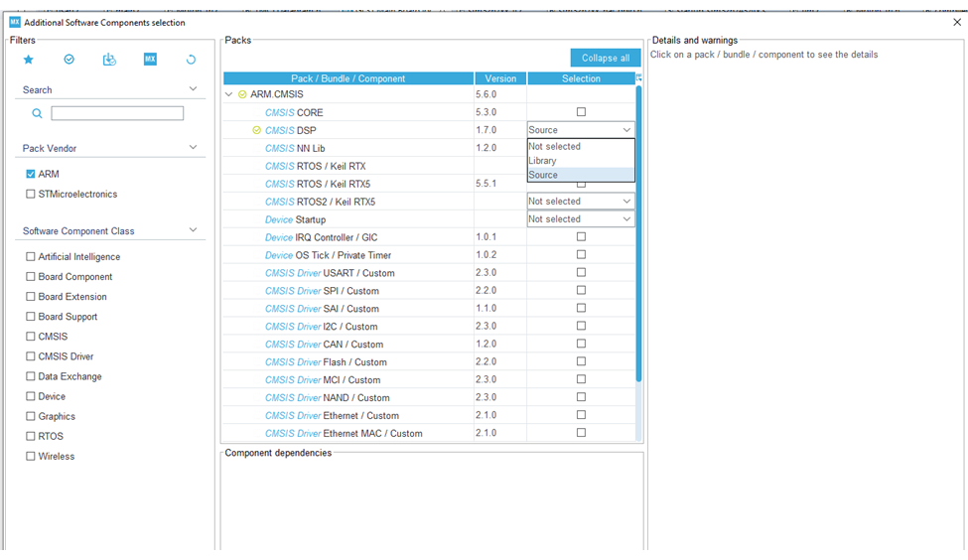
Task: Uncheck the ARM pack vendor checkbox
Action: click(30, 174)
